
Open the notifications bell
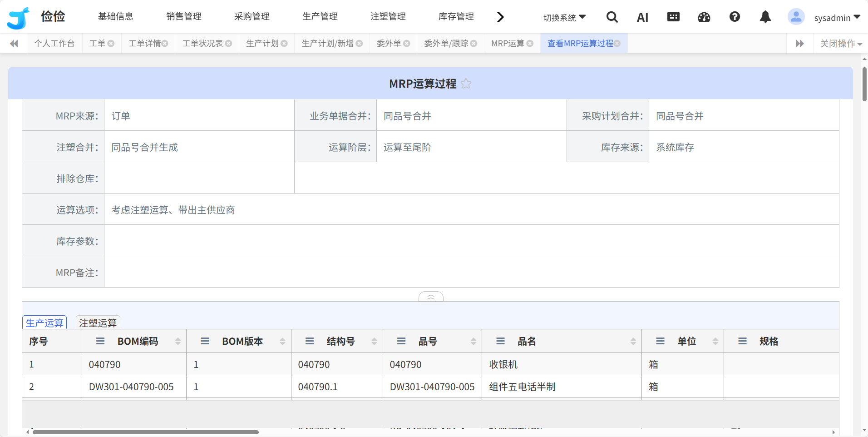click(765, 17)
